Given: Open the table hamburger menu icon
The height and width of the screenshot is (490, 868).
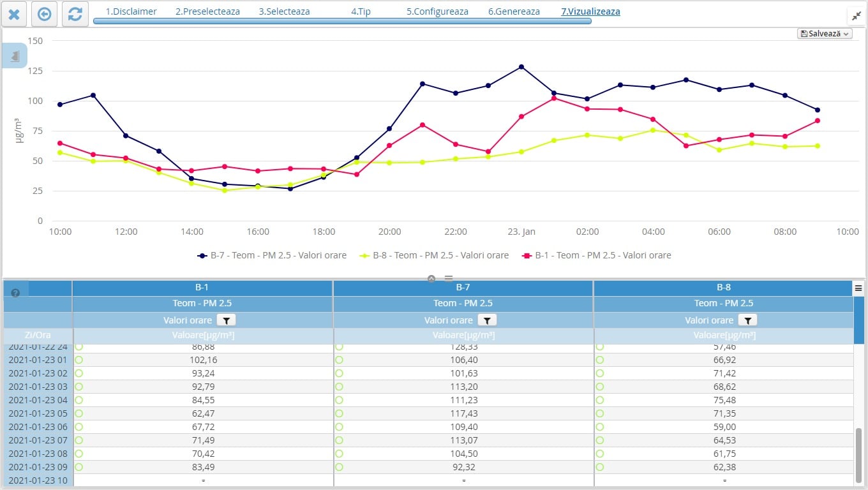Looking at the screenshot, I should click(x=858, y=288).
